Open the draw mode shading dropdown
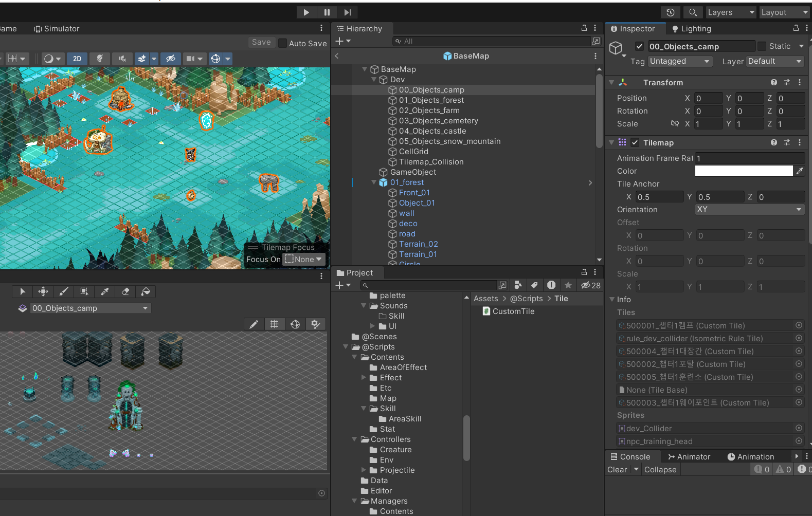This screenshot has height=516, width=812. pyautogui.click(x=52, y=59)
